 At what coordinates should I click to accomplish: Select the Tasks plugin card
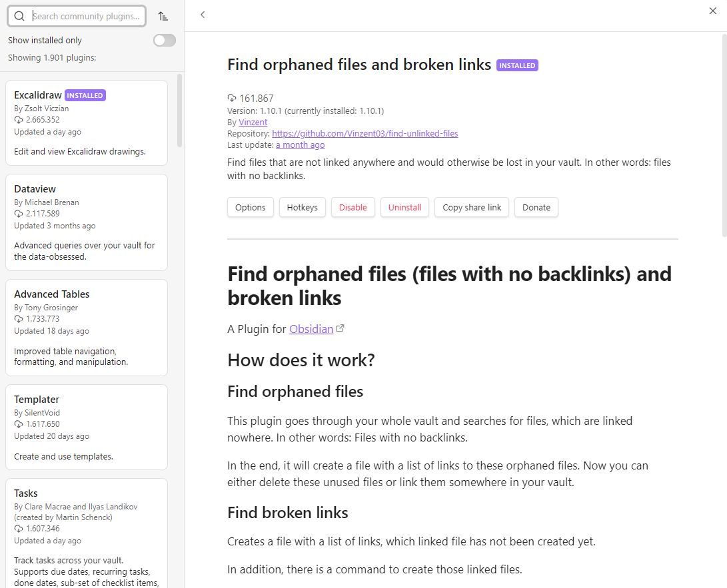87,533
